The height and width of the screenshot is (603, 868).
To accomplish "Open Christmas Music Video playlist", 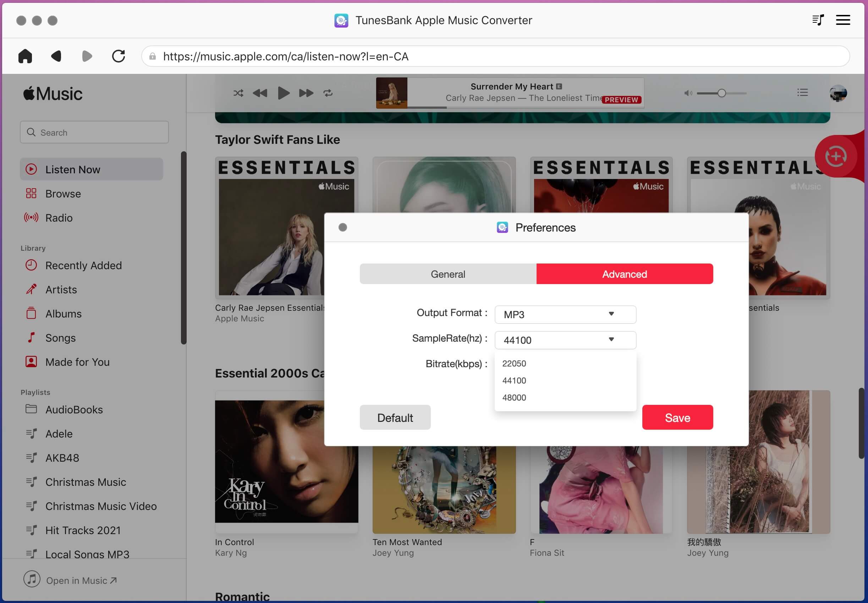I will pyautogui.click(x=91, y=506).
